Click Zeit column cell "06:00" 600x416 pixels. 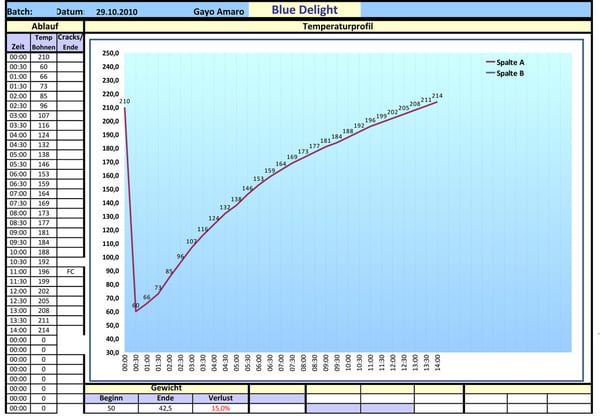18,174
